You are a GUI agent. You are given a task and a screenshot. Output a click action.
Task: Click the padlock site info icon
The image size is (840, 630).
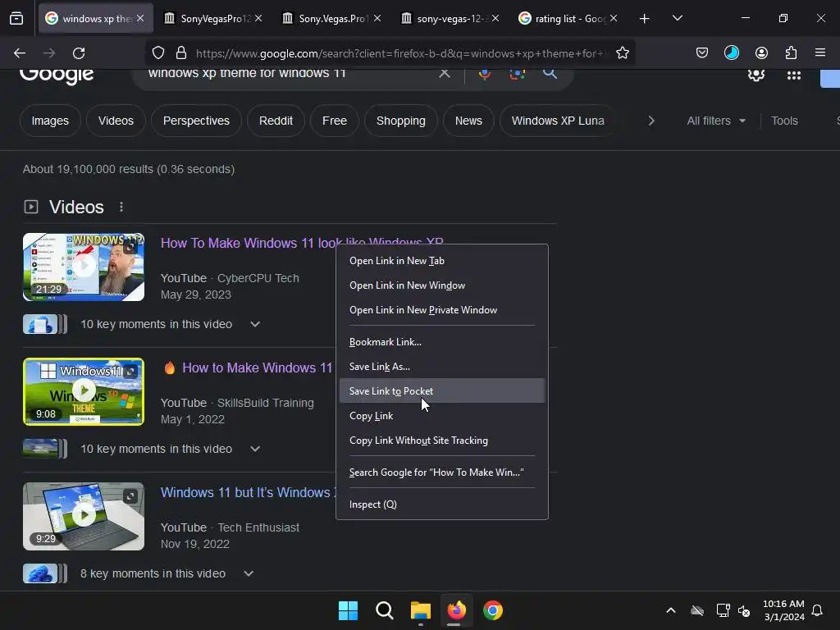[181, 53]
